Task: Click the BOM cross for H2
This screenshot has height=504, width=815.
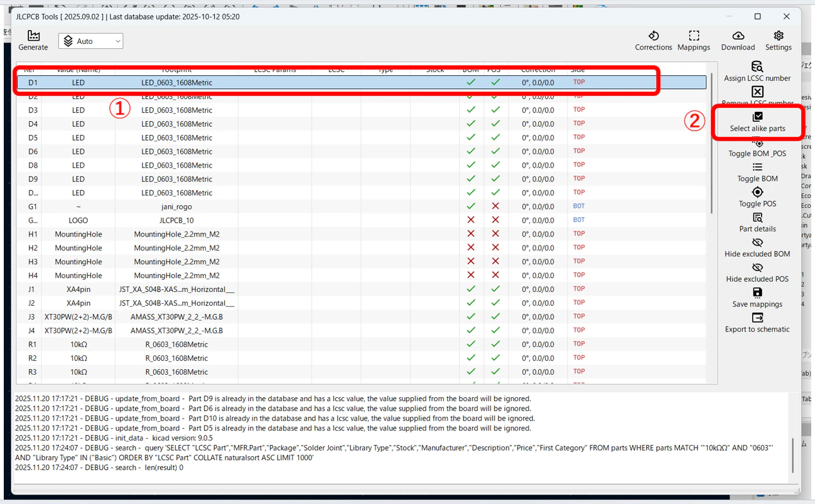Action: coord(471,248)
